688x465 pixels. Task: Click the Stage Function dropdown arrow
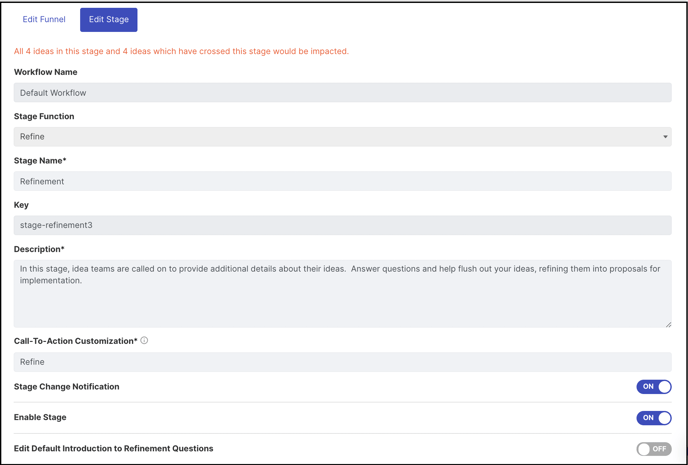(665, 137)
